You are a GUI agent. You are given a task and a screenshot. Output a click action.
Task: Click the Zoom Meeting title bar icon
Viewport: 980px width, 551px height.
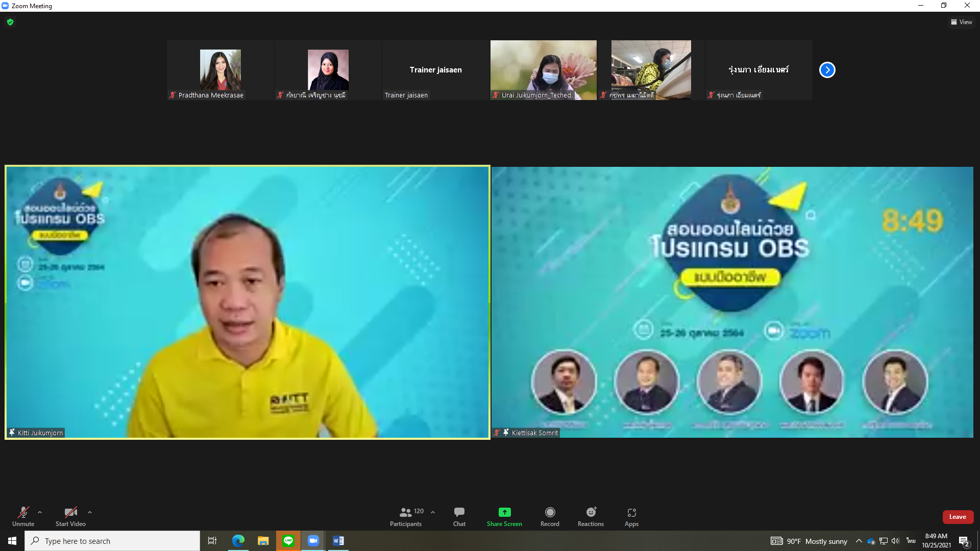point(5,6)
